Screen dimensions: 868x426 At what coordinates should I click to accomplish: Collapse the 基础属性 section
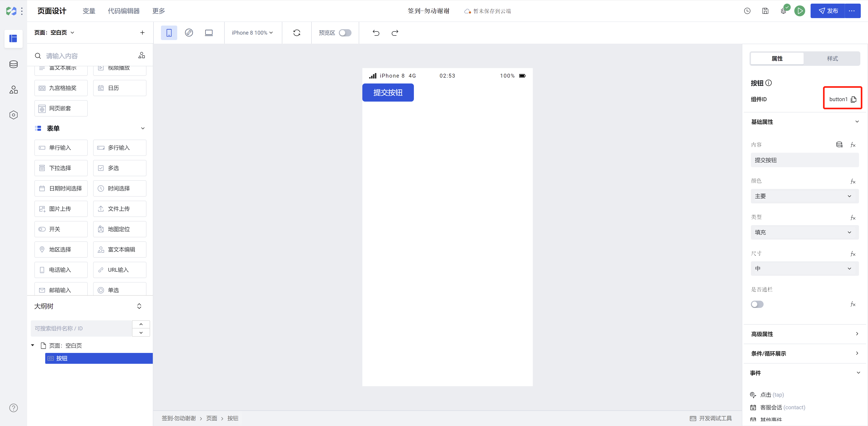[857, 121]
